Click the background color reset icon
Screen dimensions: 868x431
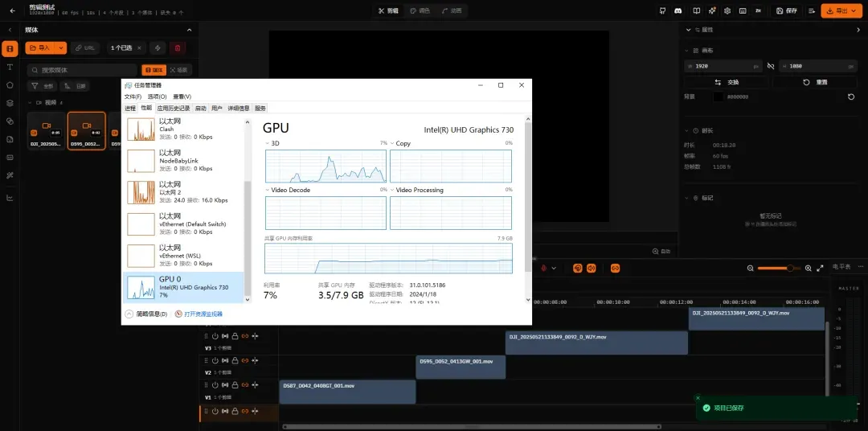point(851,96)
